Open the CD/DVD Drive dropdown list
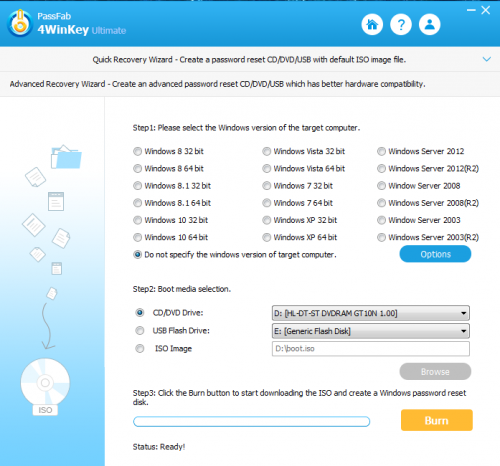Viewport: 500px width, 466px height. click(x=371, y=313)
